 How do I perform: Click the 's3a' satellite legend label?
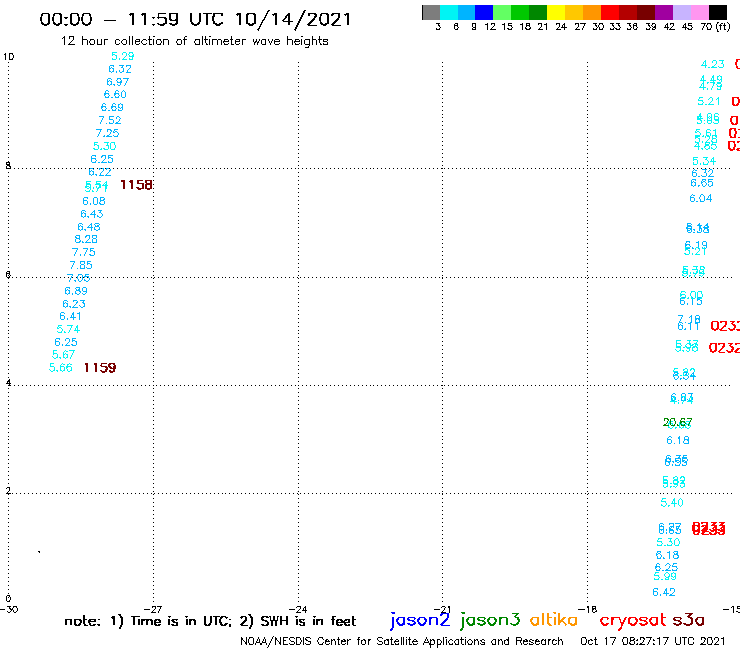point(688,620)
